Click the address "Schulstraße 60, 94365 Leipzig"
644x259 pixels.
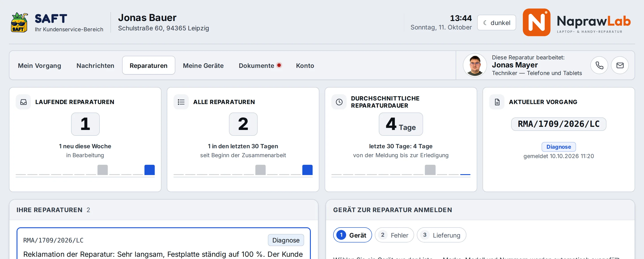[x=163, y=28]
